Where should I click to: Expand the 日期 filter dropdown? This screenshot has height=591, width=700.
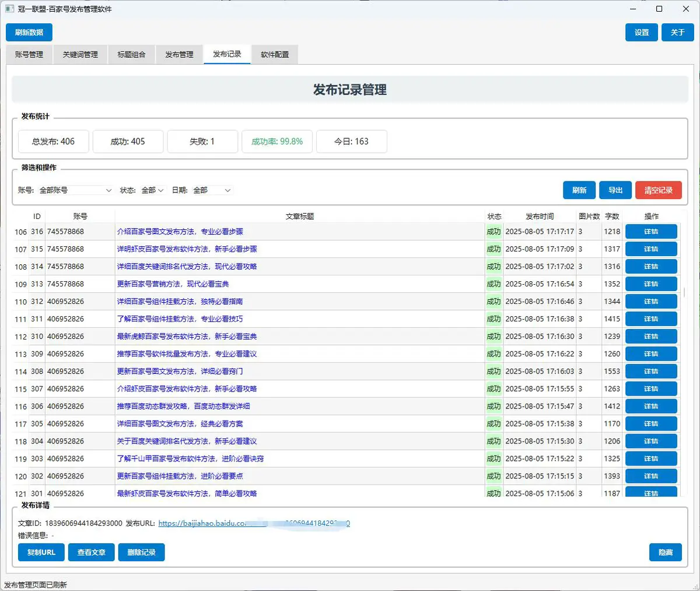[212, 190]
